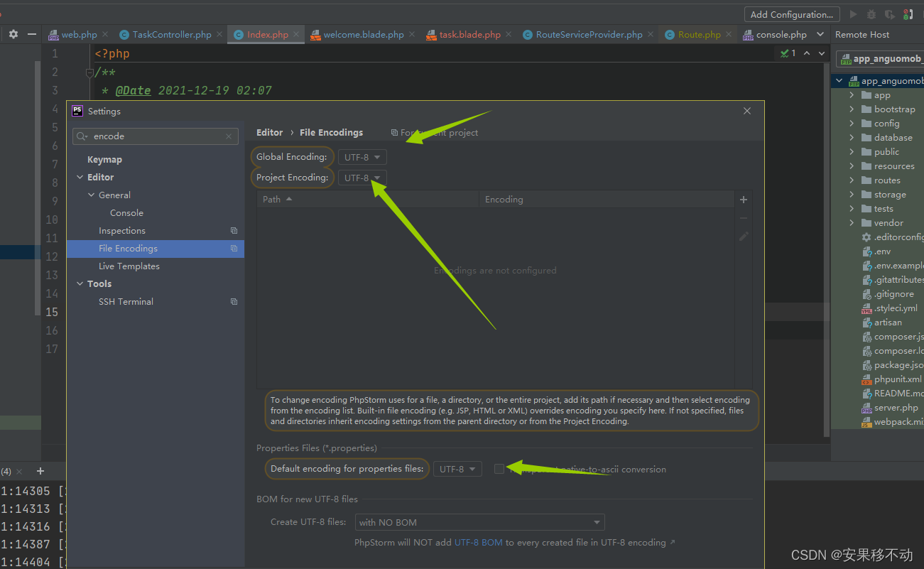924x569 pixels.
Task: Click the Run (play) toolbar icon
Action: 853,14
